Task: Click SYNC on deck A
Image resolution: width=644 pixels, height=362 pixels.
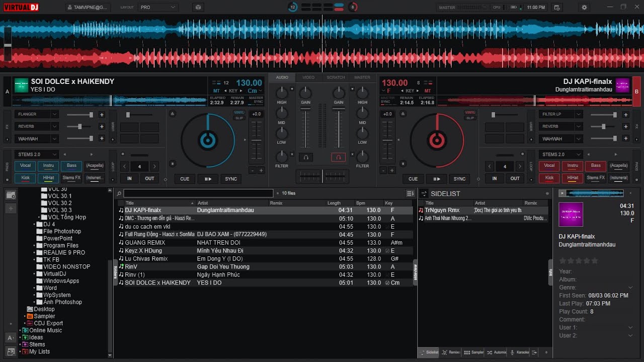Action: pos(231,178)
